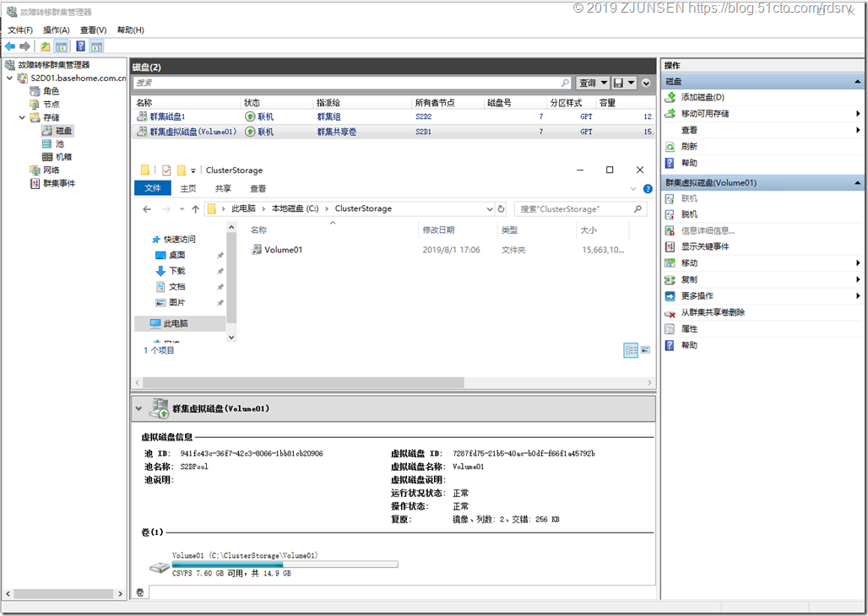The height and width of the screenshot is (616, 868).
Task: Click 添加磁盘(D) action
Action: 703,97
